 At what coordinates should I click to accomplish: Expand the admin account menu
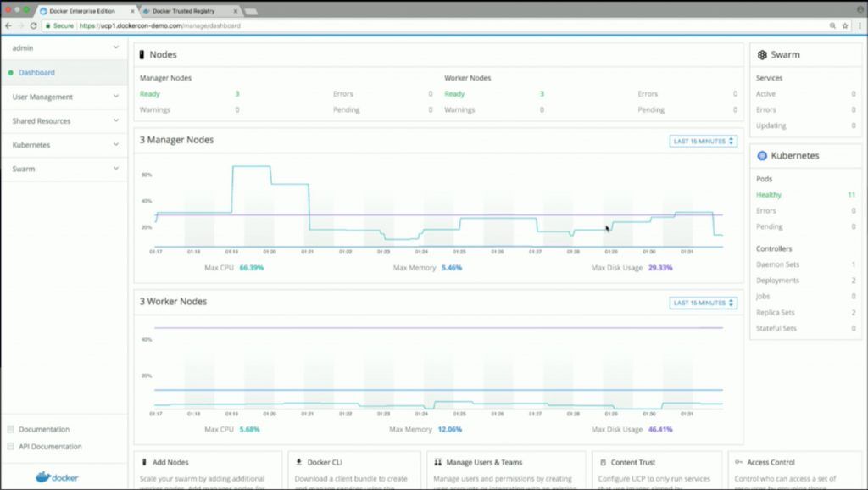pyautogui.click(x=64, y=48)
